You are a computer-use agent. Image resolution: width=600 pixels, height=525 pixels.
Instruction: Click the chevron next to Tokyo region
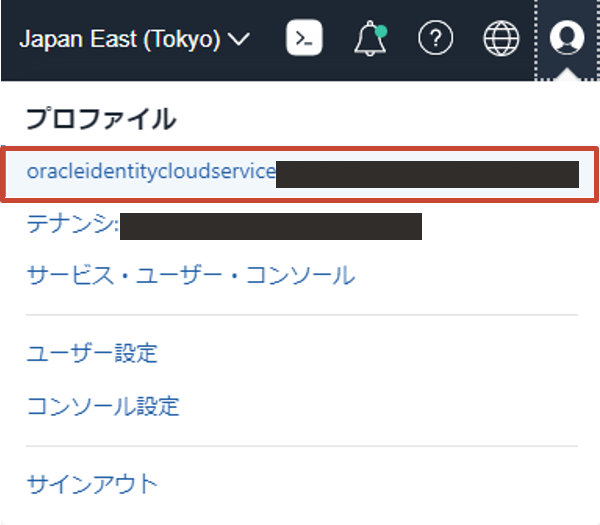(x=239, y=40)
